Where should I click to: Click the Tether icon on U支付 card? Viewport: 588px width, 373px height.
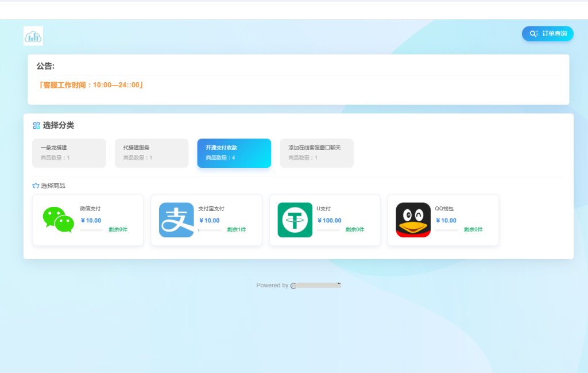point(295,220)
